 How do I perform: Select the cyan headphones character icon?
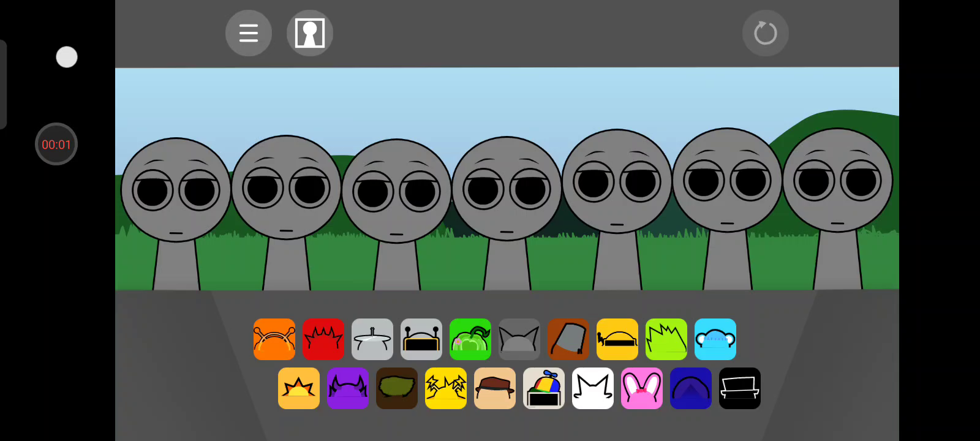[x=715, y=339]
